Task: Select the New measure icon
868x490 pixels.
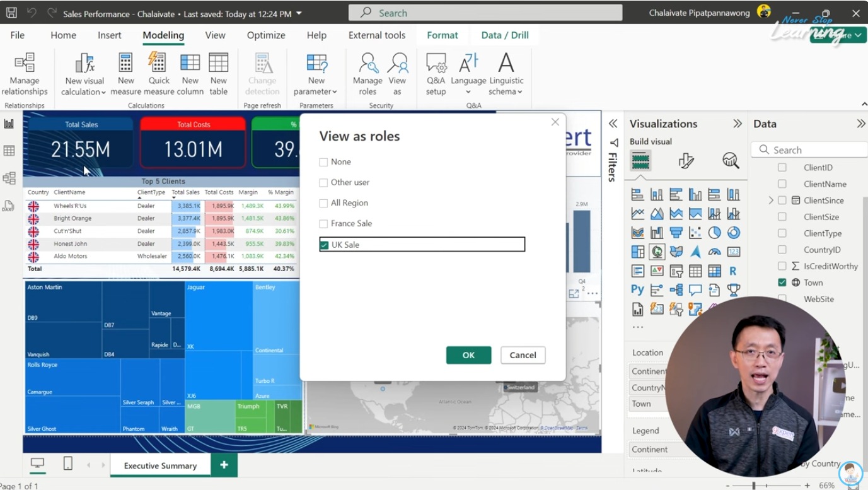Action: pyautogui.click(x=125, y=64)
